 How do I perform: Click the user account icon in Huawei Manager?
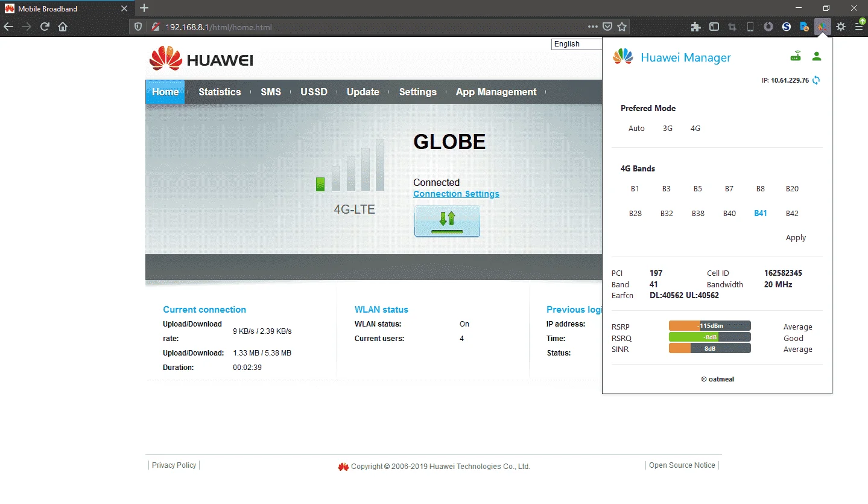tap(817, 56)
